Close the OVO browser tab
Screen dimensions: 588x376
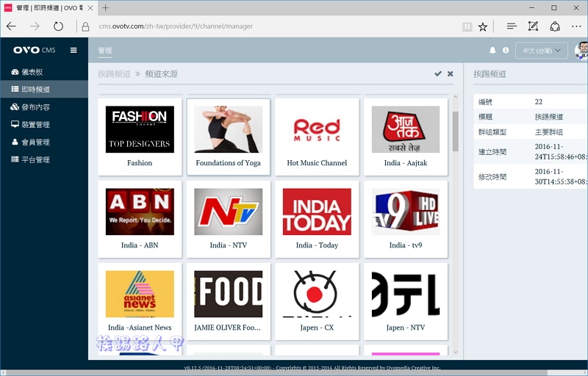pyautogui.click(x=90, y=8)
